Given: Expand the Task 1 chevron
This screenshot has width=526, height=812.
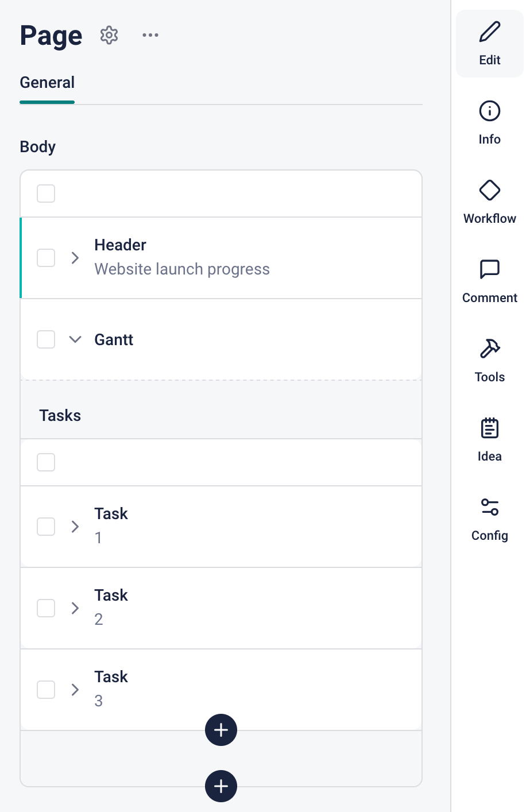Looking at the screenshot, I should [x=75, y=527].
